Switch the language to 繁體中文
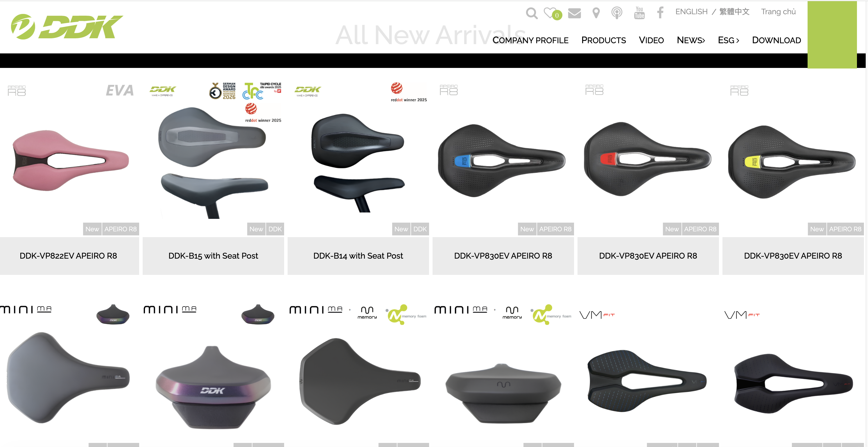 tap(735, 12)
